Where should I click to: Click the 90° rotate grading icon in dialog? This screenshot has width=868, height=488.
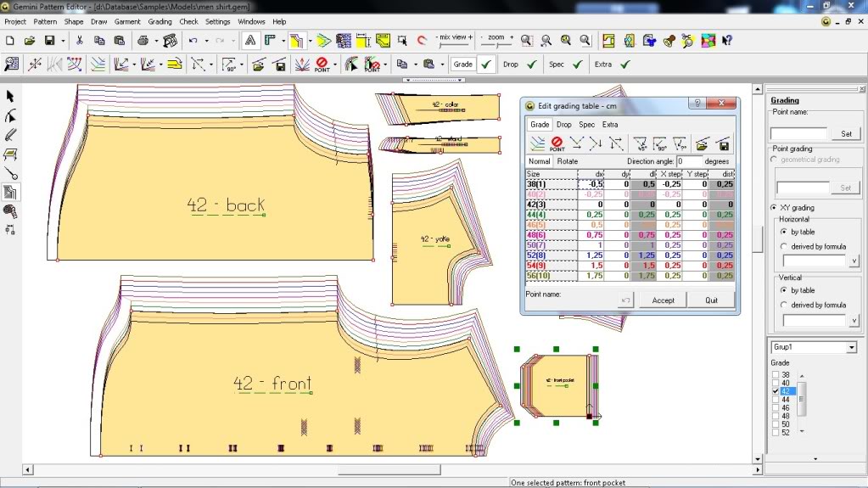click(660, 144)
